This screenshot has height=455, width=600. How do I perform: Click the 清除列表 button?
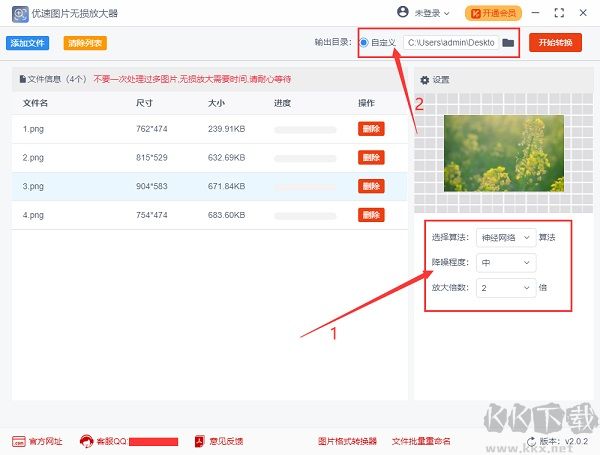click(85, 43)
